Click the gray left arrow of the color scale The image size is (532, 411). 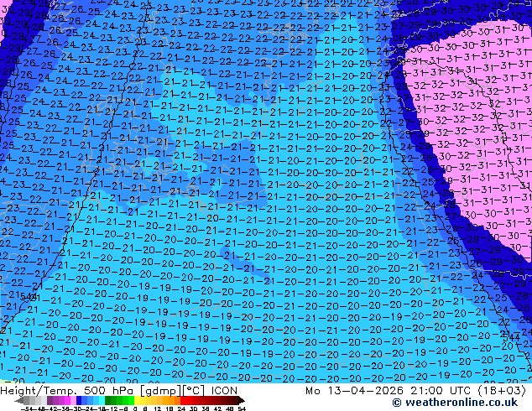(x=19, y=400)
